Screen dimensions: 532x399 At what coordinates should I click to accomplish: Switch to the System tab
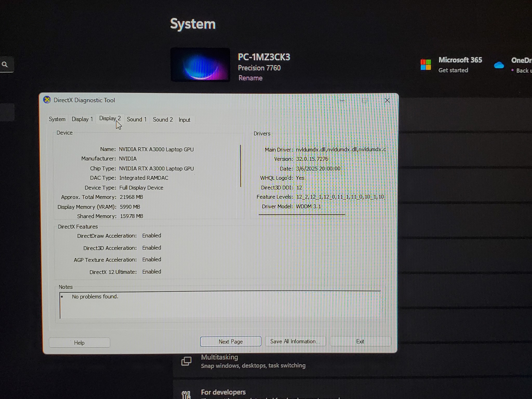coord(57,119)
